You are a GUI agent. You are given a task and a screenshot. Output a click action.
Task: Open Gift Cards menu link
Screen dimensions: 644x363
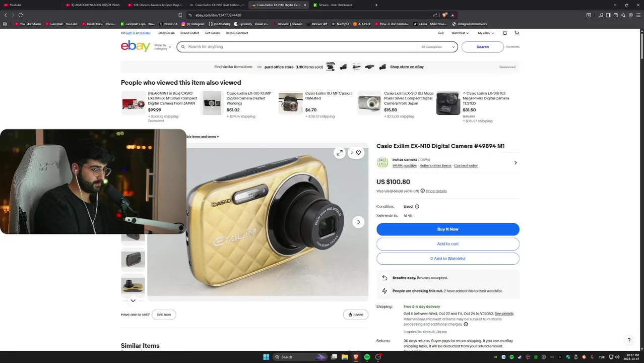(212, 33)
